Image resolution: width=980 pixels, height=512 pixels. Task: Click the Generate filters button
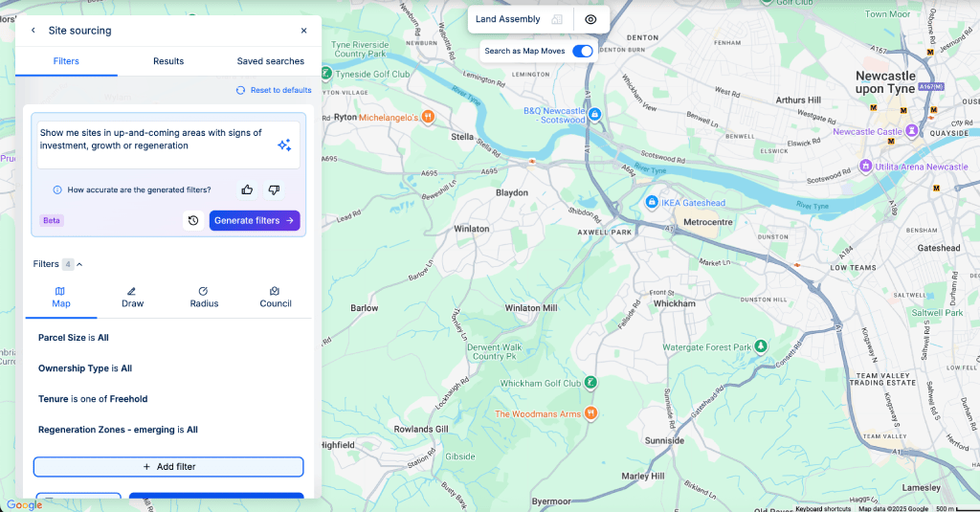point(255,221)
